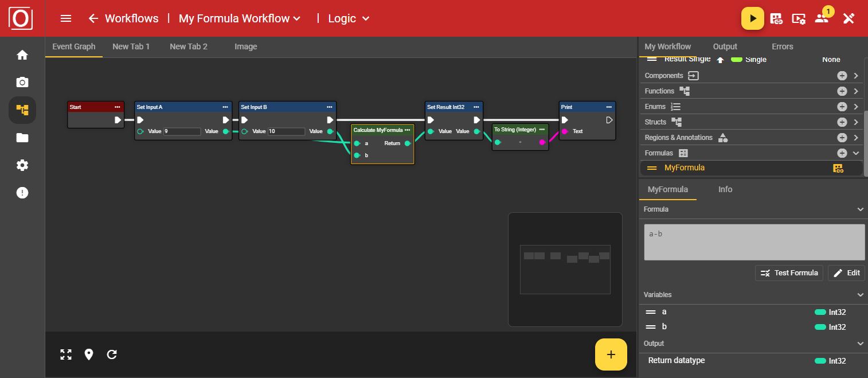Open the folder icon in the left sidebar
This screenshot has width=868, height=378.
point(22,138)
